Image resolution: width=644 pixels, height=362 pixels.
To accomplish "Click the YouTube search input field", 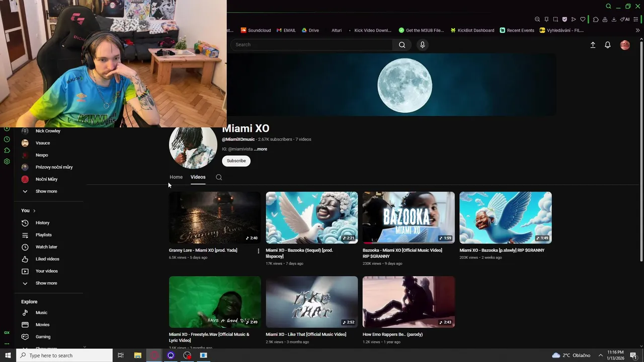I will [x=312, y=45].
